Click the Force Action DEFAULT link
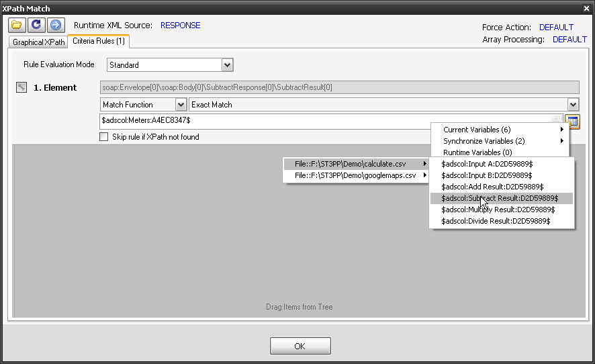 click(x=556, y=28)
